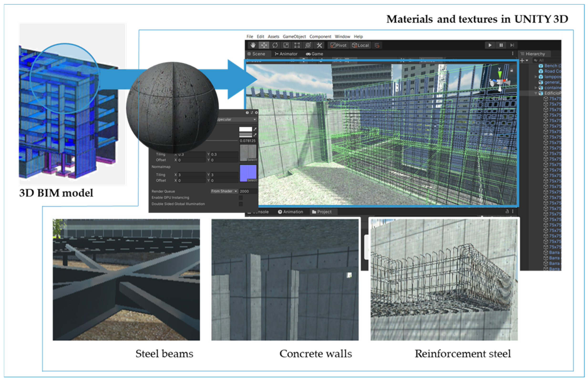Switch to the Animation tab
The image size is (588, 382).
(x=290, y=212)
